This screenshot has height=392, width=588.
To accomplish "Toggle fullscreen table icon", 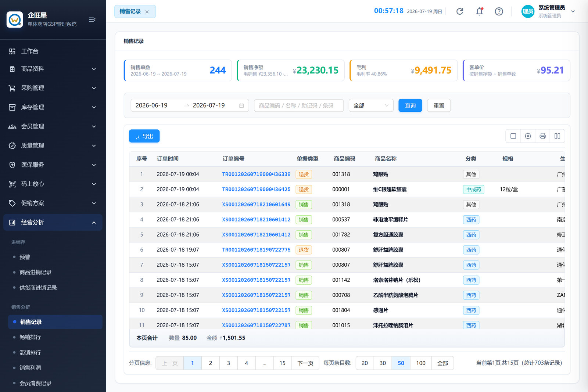I will pyautogui.click(x=513, y=136).
